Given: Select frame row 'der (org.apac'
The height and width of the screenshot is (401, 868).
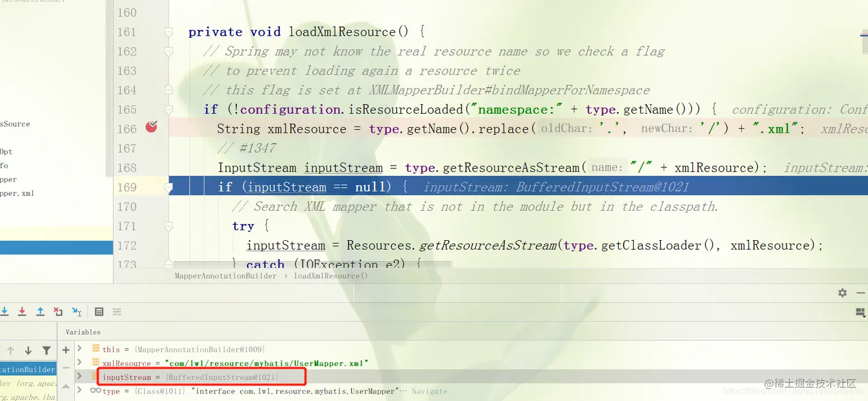Looking at the screenshot, I should click(x=28, y=383).
